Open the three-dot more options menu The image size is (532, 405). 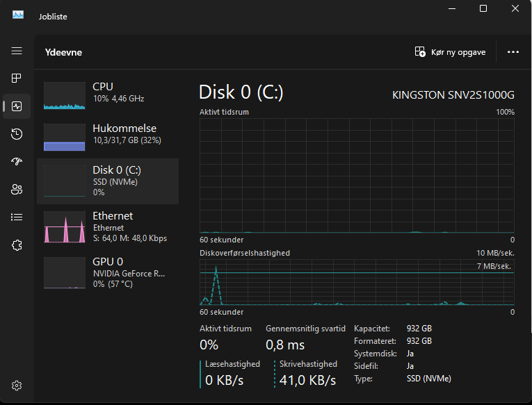click(x=513, y=52)
